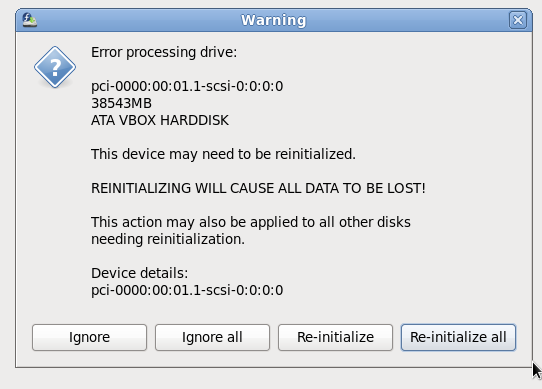The image size is (542, 389).
Task: Click the blue question mark diamond icon
Action: (x=55, y=67)
